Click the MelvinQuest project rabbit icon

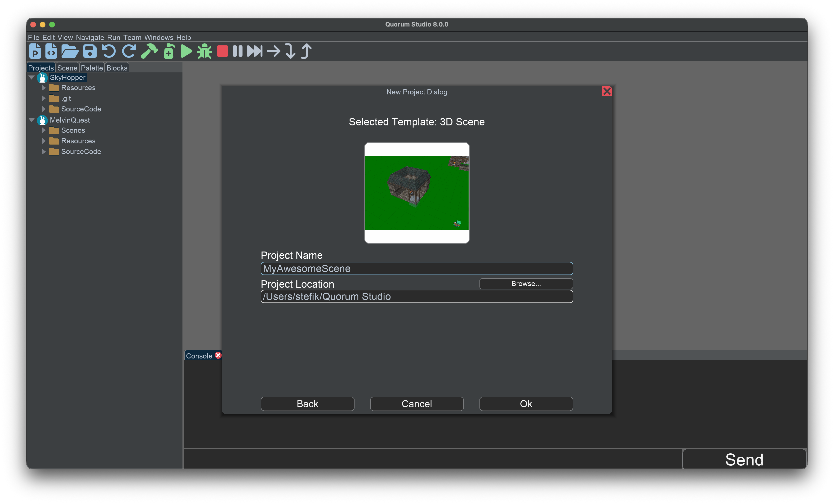click(42, 120)
